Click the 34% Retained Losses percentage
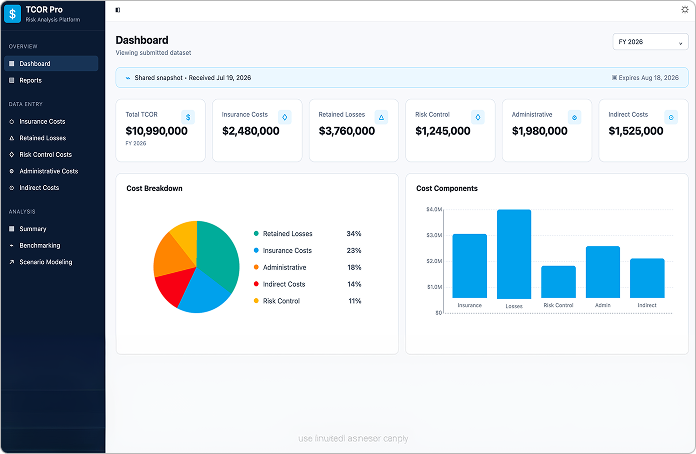Screen dimensions: 696x454 354,233
